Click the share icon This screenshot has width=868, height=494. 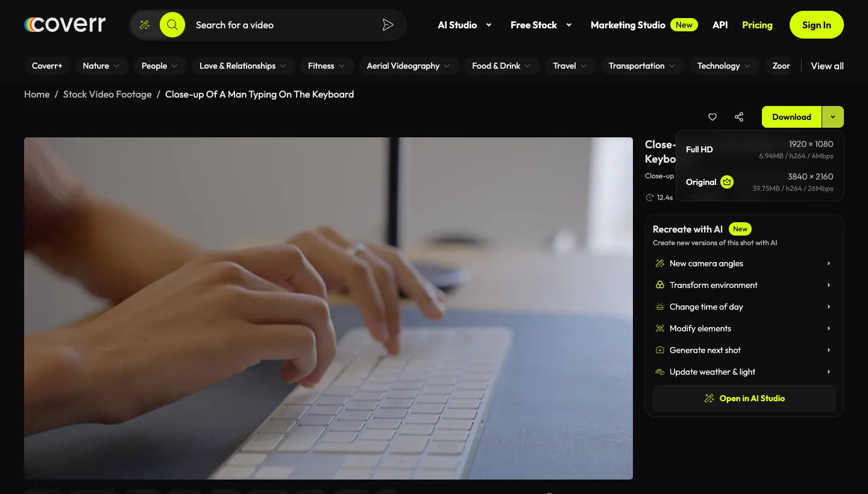pos(739,117)
